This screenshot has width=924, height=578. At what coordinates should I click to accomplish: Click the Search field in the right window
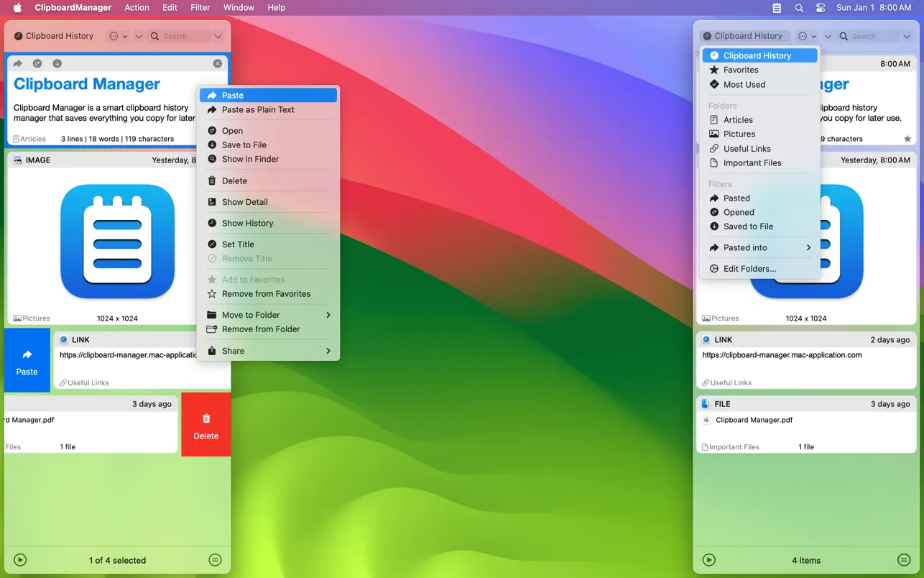click(x=869, y=36)
